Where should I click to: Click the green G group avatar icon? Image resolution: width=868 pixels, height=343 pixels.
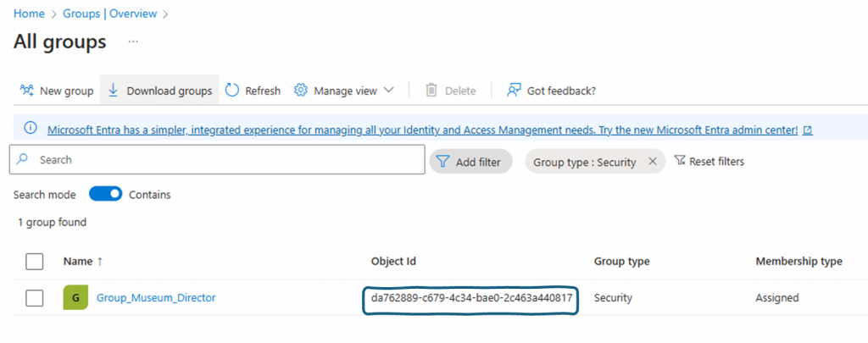click(x=75, y=298)
